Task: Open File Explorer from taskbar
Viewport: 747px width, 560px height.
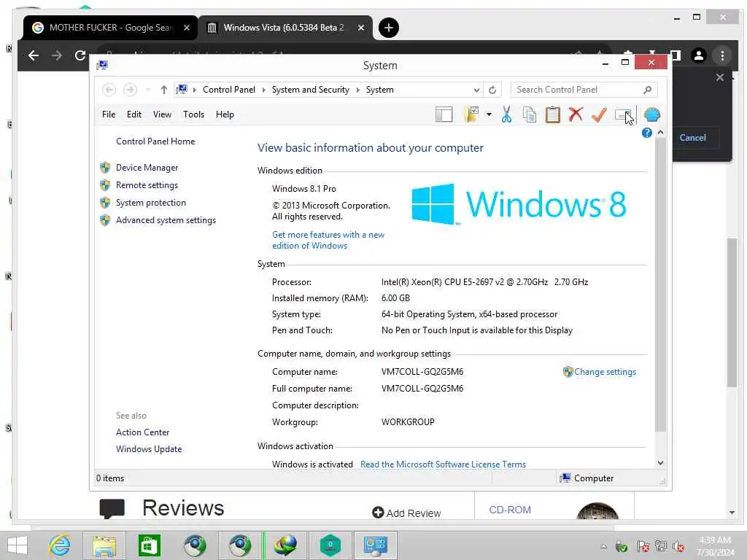Action: 104,545
